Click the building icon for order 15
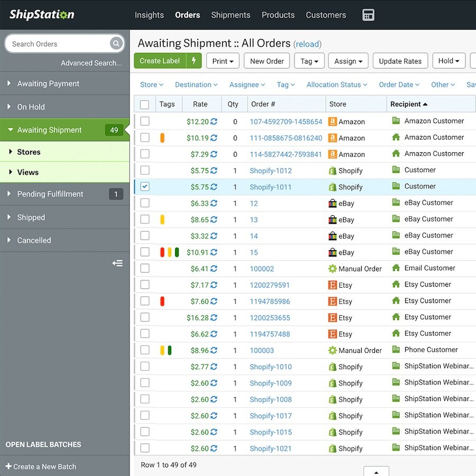 (x=396, y=251)
